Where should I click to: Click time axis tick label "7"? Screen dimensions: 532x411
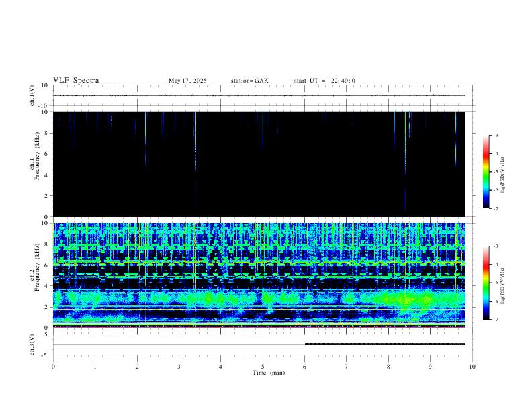[x=347, y=367]
